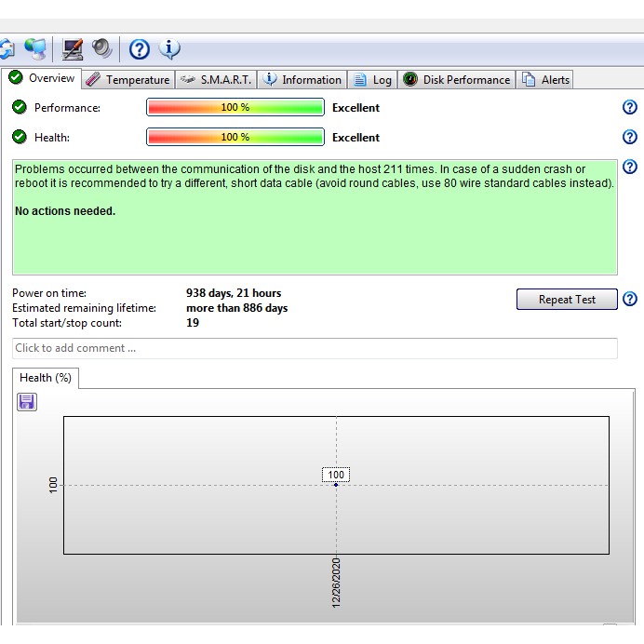Click help icon next to Repeat Test
The width and height of the screenshot is (644, 644).
pyautogui.click(x=629, y=299)
